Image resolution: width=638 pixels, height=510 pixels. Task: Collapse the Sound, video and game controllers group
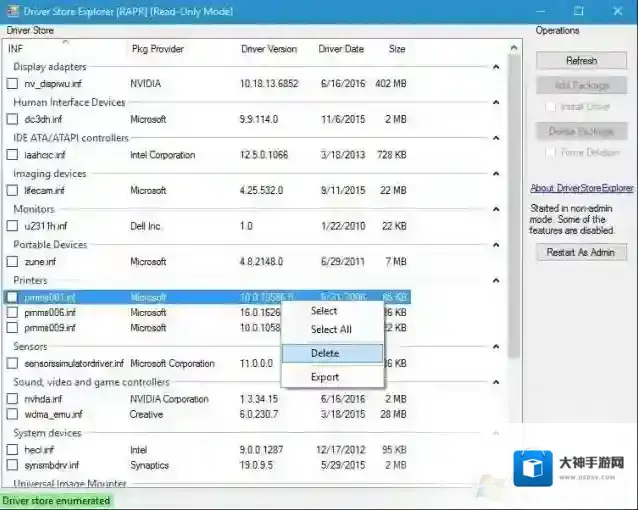coord(497,382)
